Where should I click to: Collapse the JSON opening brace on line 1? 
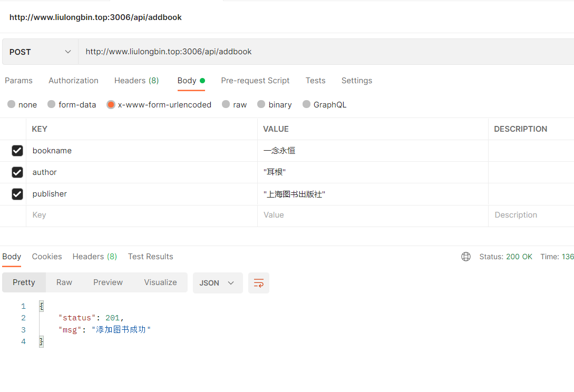(41, 306)
